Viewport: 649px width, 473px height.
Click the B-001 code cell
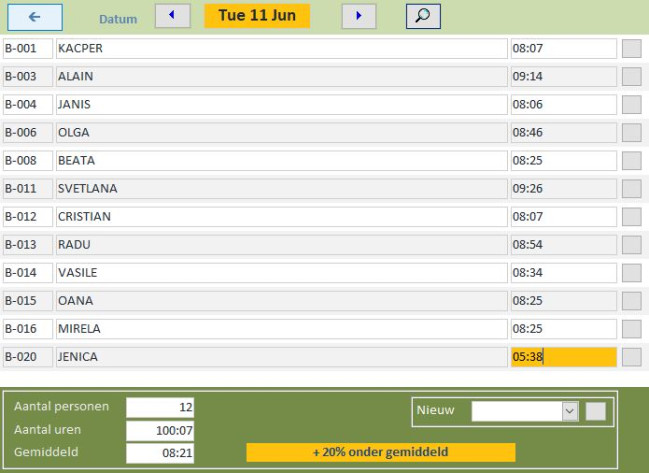(x=28, y=48)
